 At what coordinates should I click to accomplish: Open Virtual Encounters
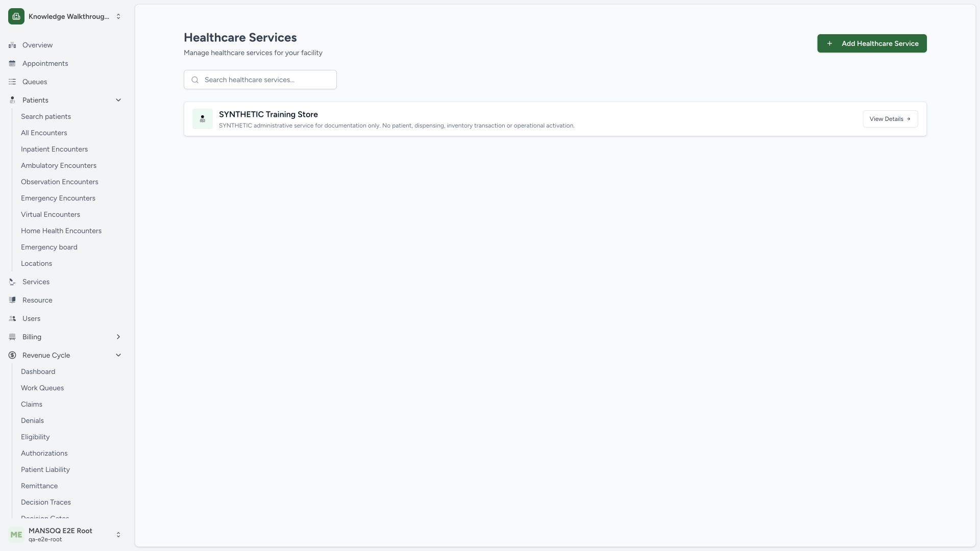point(51,214)
